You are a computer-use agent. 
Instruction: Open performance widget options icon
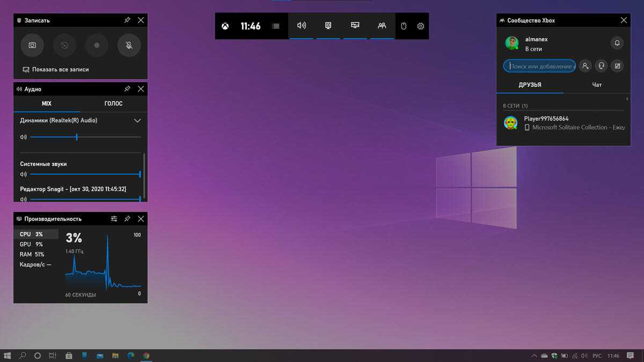pos(114,219)
